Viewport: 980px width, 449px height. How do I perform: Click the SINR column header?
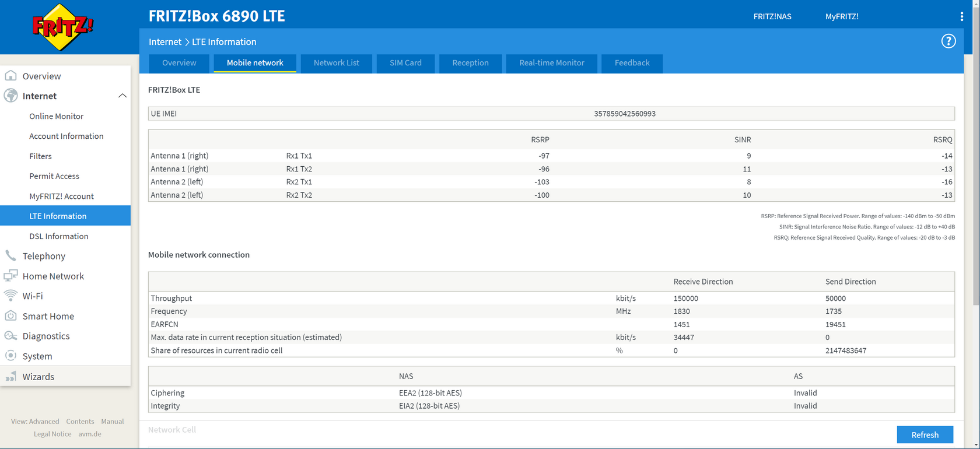coord(743,140)
